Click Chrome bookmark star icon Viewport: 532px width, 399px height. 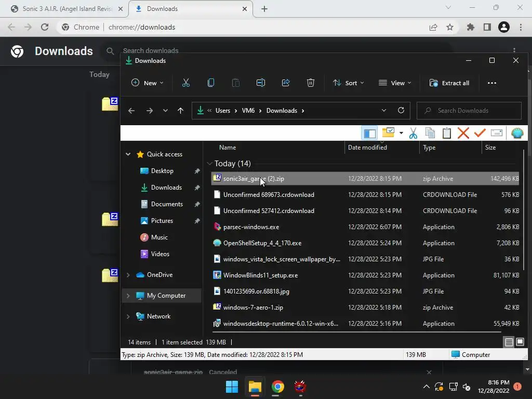[x=449, y=27]
